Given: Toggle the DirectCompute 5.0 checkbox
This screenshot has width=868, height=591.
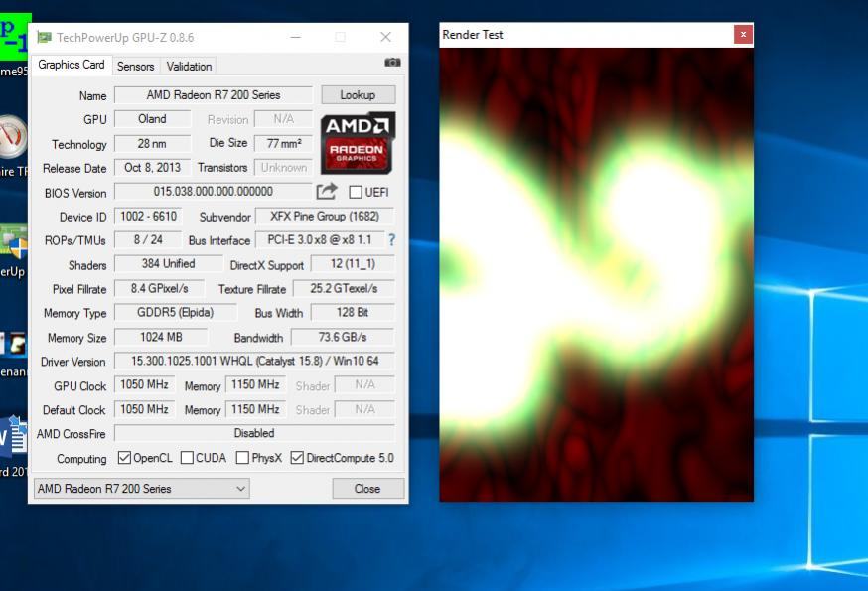Looking at the screenshot, I should click(x=297, y=458).
